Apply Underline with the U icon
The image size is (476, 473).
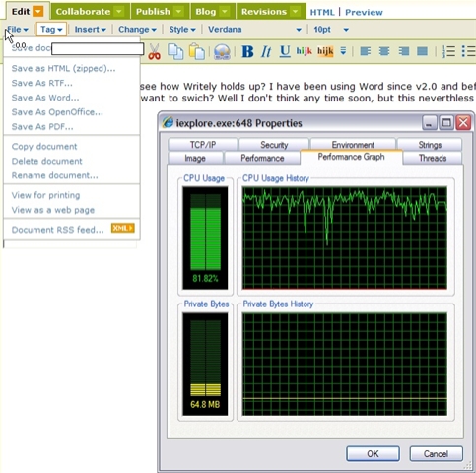tap(285, 51)
